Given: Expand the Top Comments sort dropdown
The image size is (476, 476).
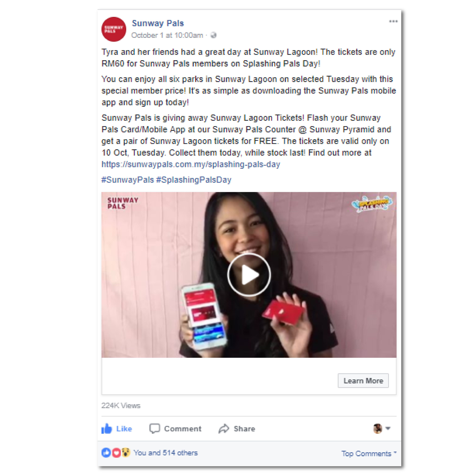Looking at the screenshot, I should [369, 453].
